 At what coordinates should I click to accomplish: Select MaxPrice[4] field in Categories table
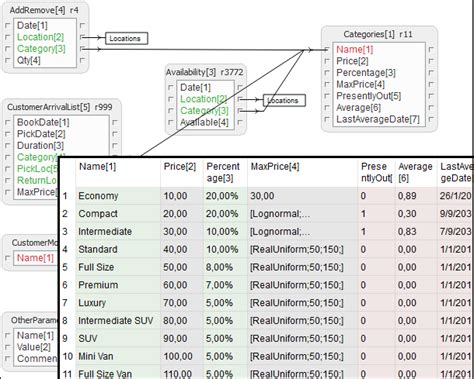point(360,84)
